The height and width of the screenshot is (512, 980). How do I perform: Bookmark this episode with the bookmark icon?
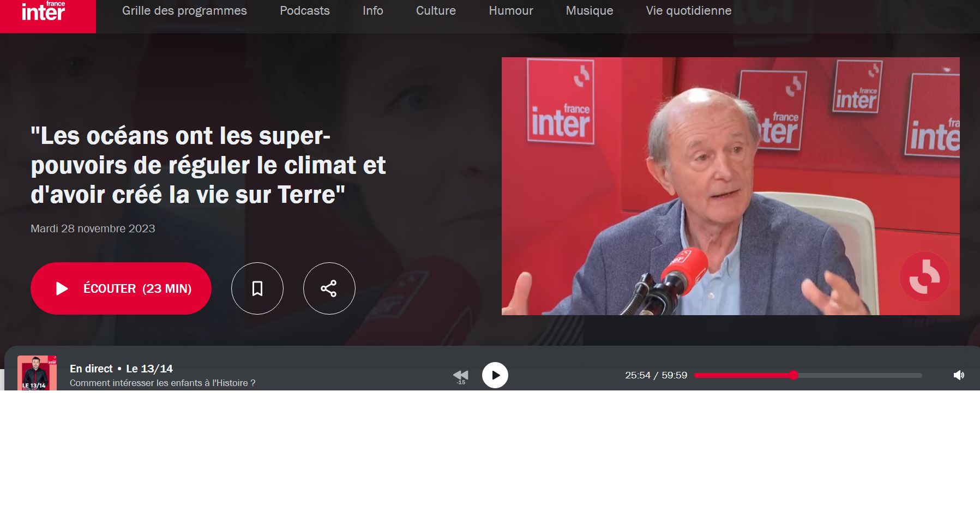257,288
